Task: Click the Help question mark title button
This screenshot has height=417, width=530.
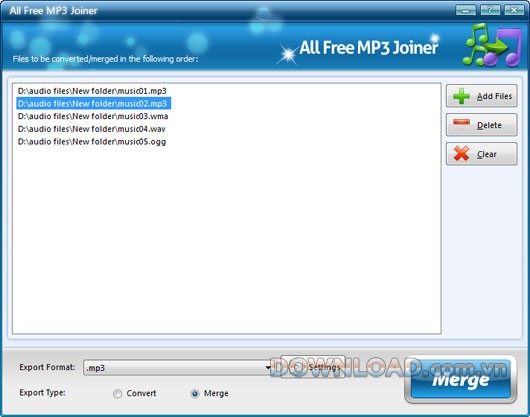Action: (x=490, y=10)
